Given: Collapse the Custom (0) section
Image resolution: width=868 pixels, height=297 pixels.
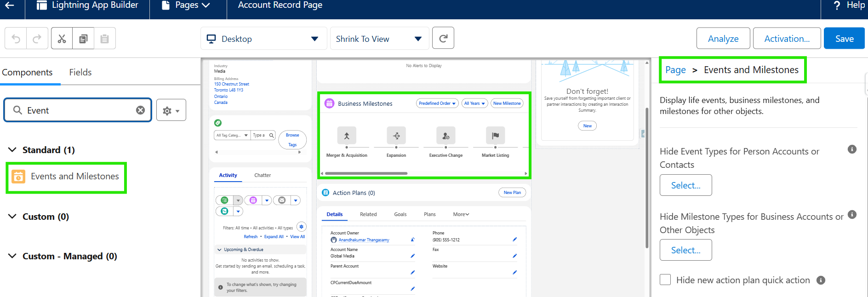Looking at the screenshot, I should click(x=12, y=217).
